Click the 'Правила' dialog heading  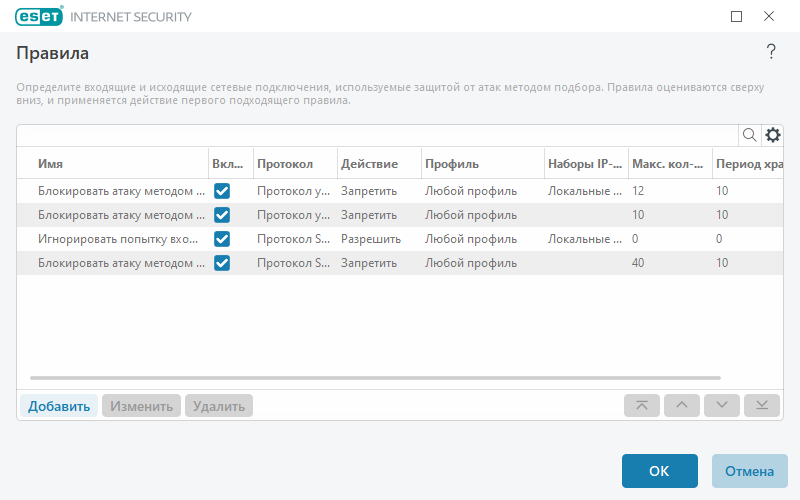click(x=53, y=53)
